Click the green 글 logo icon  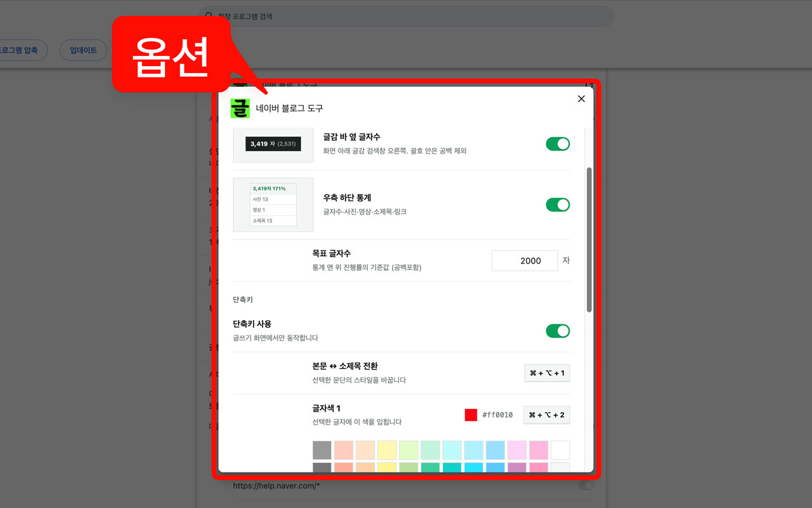click(240, 108)
